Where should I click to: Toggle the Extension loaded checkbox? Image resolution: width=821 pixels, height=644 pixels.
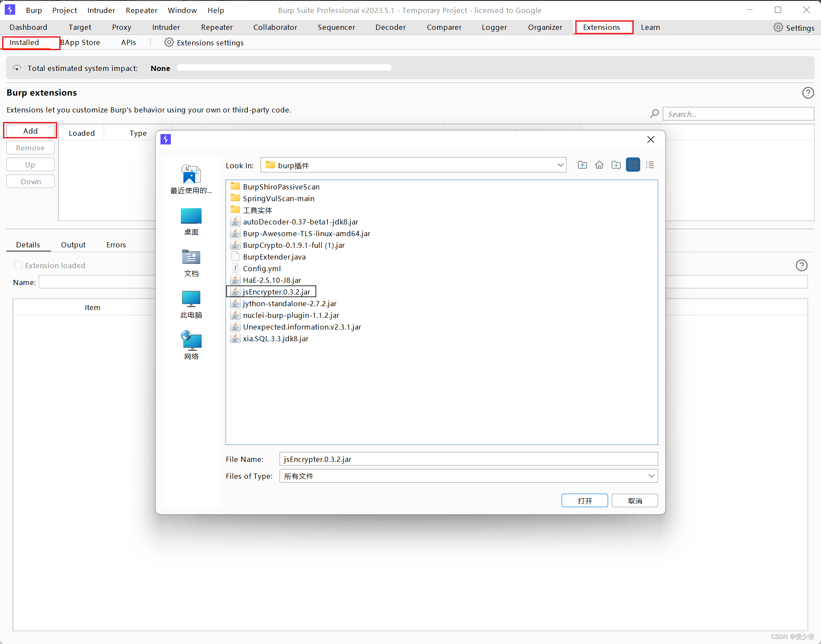18,265
